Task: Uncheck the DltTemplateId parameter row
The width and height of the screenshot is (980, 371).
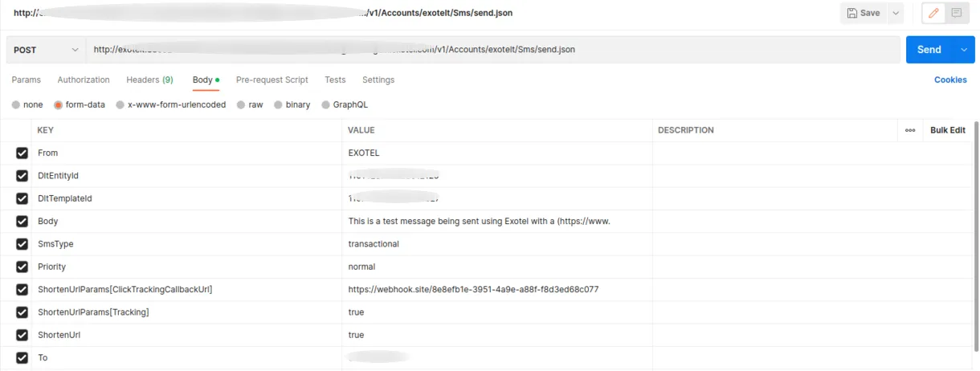Action: point(22,198)
